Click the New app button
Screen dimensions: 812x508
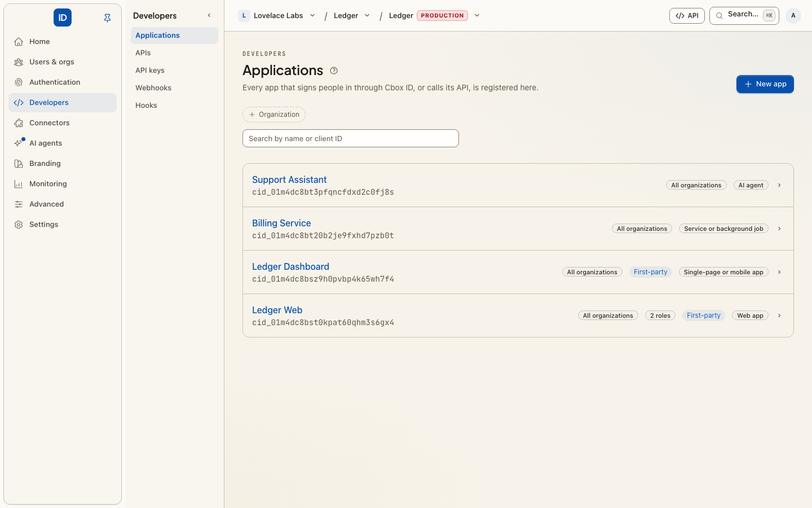click(765, 84)
